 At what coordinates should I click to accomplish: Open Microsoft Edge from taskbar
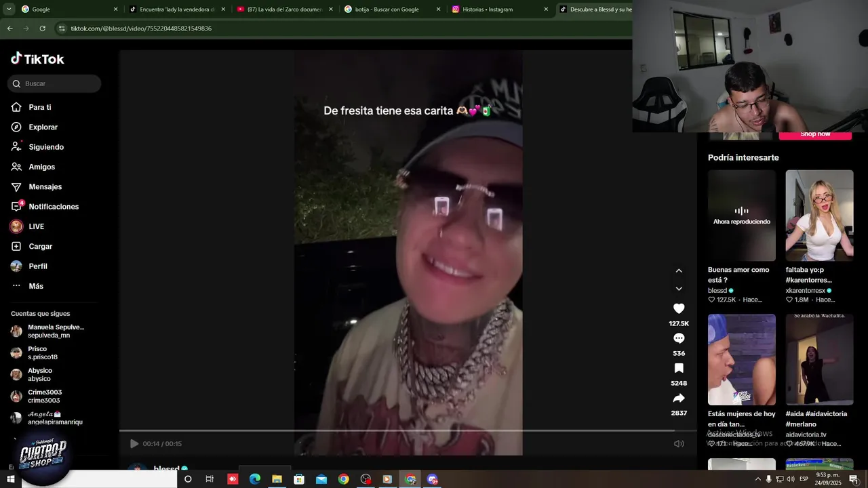[x=255, y=479]
